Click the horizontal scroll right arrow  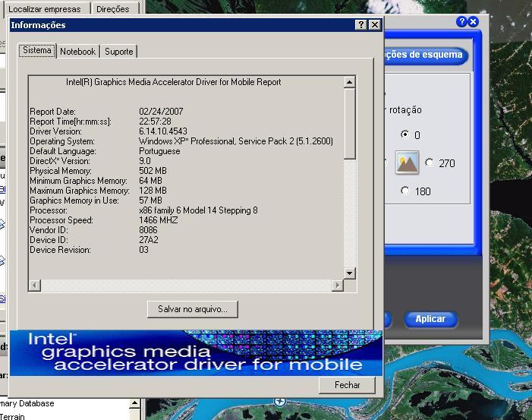[337, 286]
